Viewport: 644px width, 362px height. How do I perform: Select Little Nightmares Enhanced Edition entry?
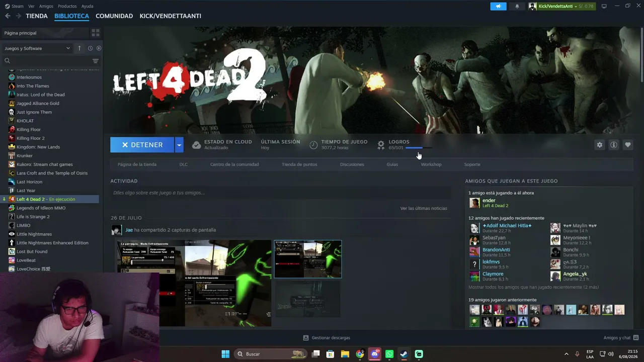pos(52,243)
